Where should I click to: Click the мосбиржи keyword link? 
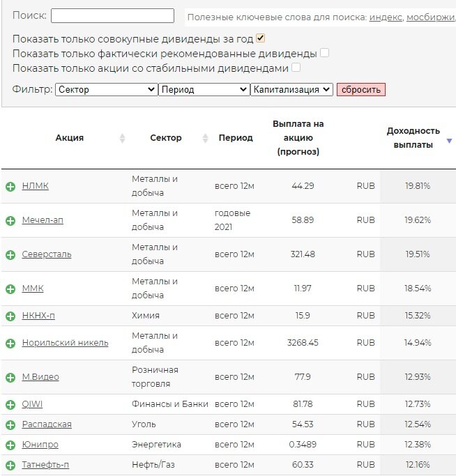[x=430, y=17]
